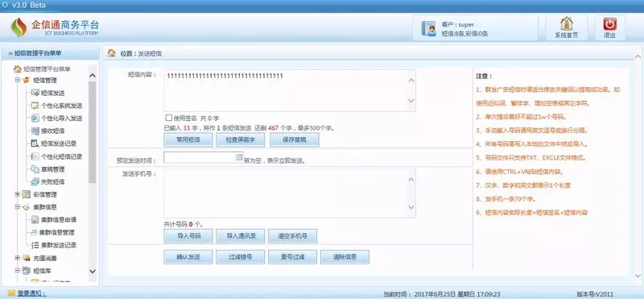
Task: Click the 短信发送记录 tree icon
Action: (x=35, y=143)
